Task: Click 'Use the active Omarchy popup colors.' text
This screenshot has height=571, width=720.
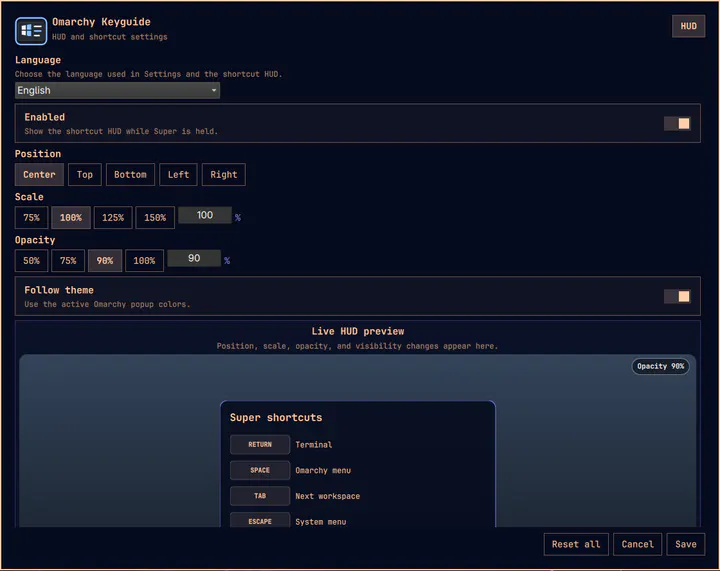Action: click(107, 304)
